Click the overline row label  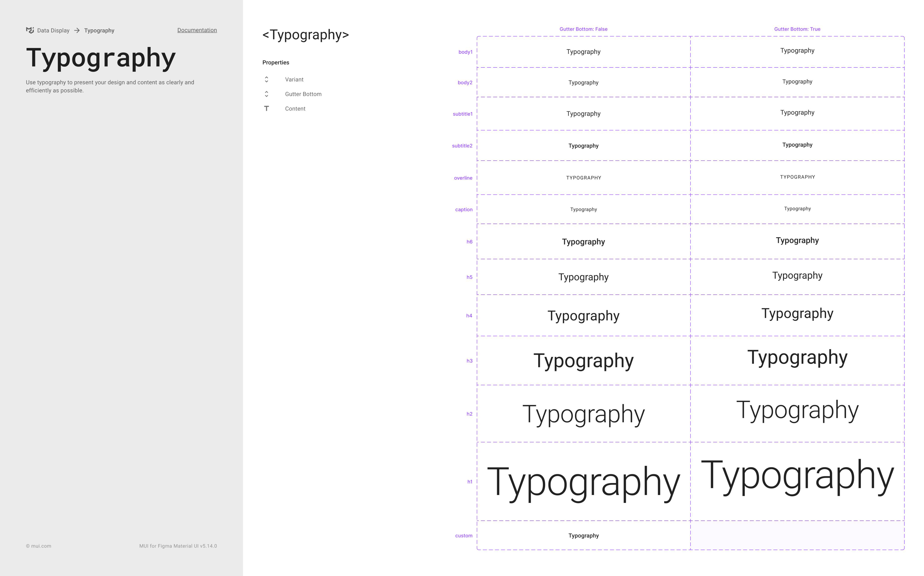click(x=463, y=178)
